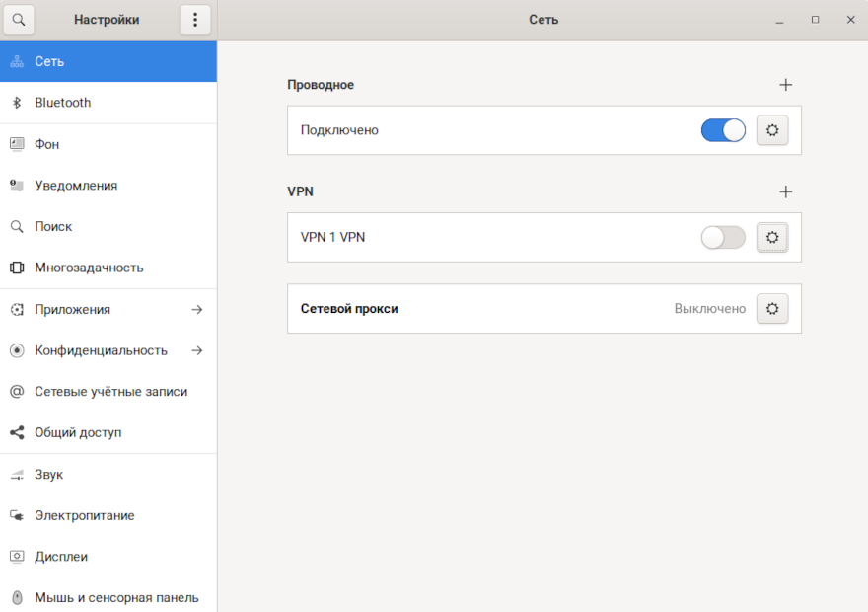Open Сетевой прокси gear settings
The height and width of the screenshot is (612, 868).
(772, 309)
